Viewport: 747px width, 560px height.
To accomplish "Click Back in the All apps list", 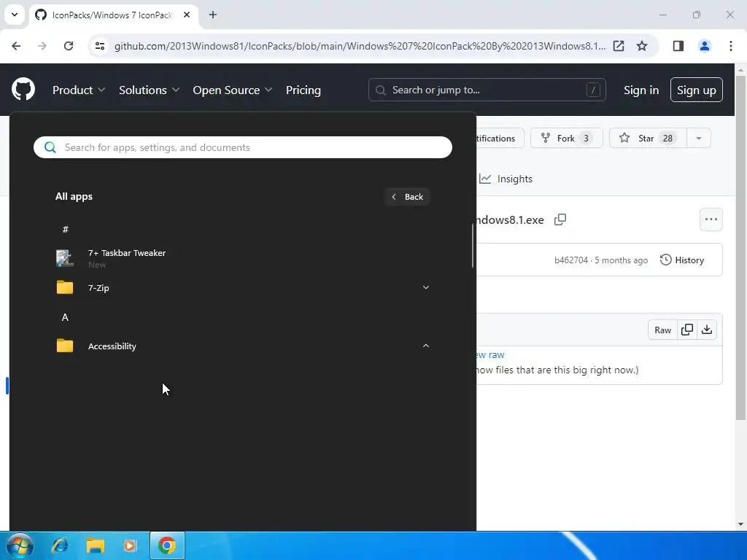I will (407, 197).
